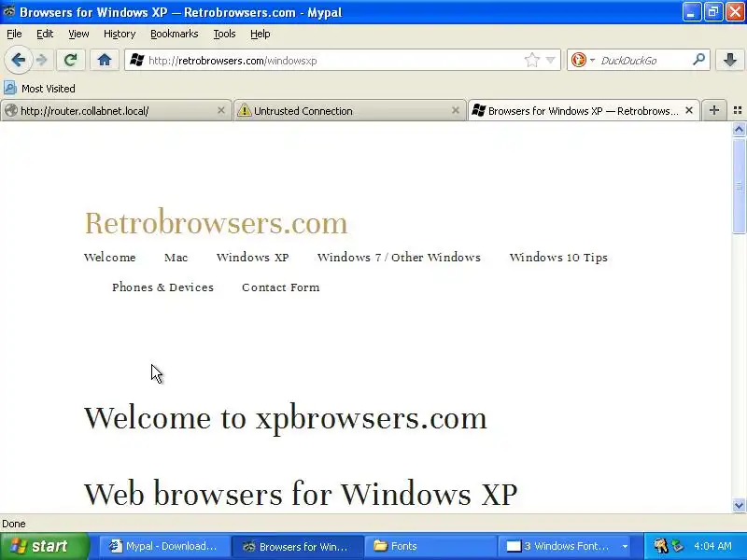Click the scrollbar down arrow

coord(739,505)
